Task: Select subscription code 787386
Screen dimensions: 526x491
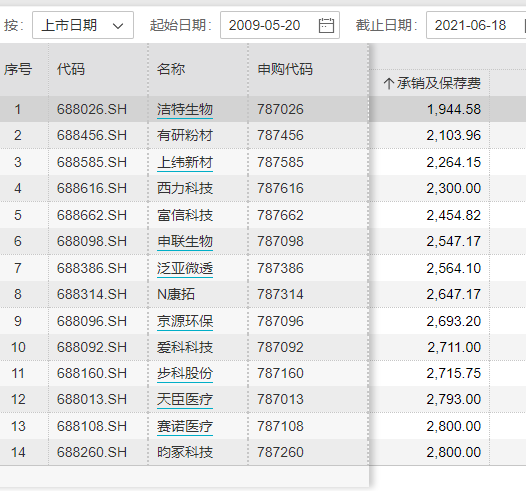Action: tap(280, 268)
